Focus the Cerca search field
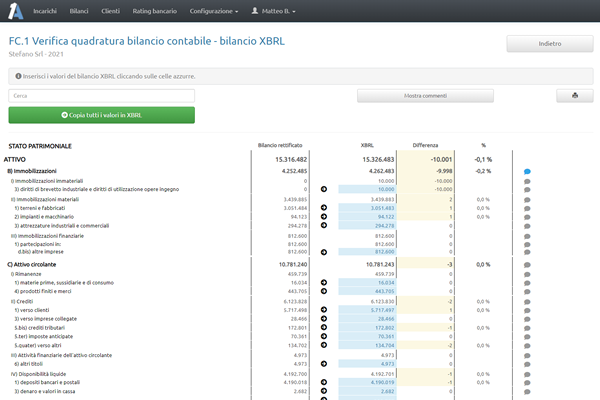 pyautogui.click(x=101, y=96)
